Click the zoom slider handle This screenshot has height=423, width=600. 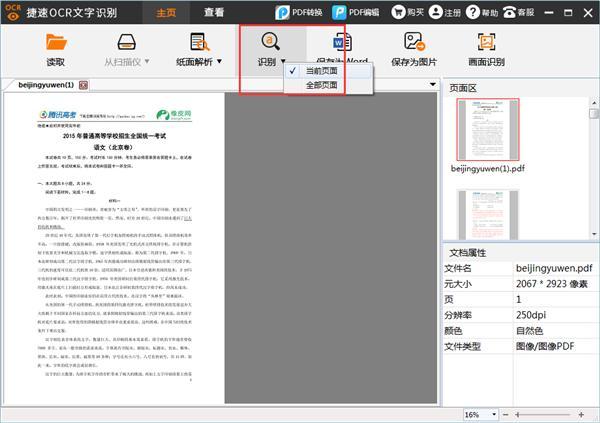517,415
